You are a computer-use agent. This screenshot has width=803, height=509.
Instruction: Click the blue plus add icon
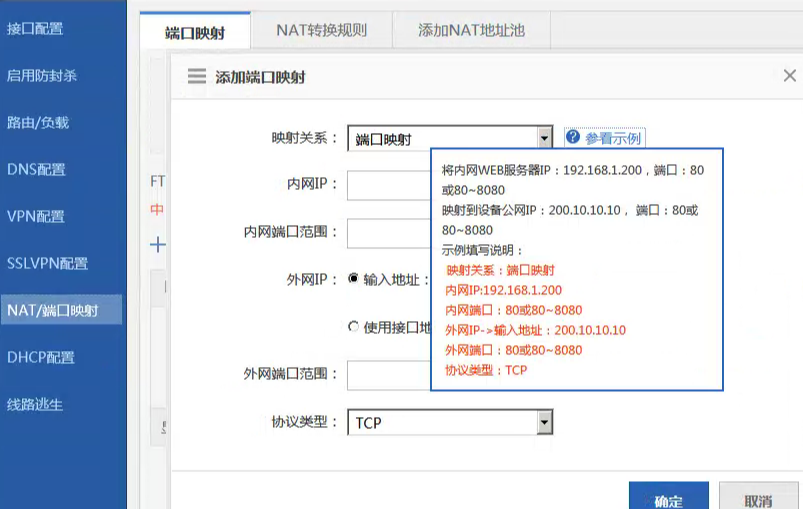point(158,244)
